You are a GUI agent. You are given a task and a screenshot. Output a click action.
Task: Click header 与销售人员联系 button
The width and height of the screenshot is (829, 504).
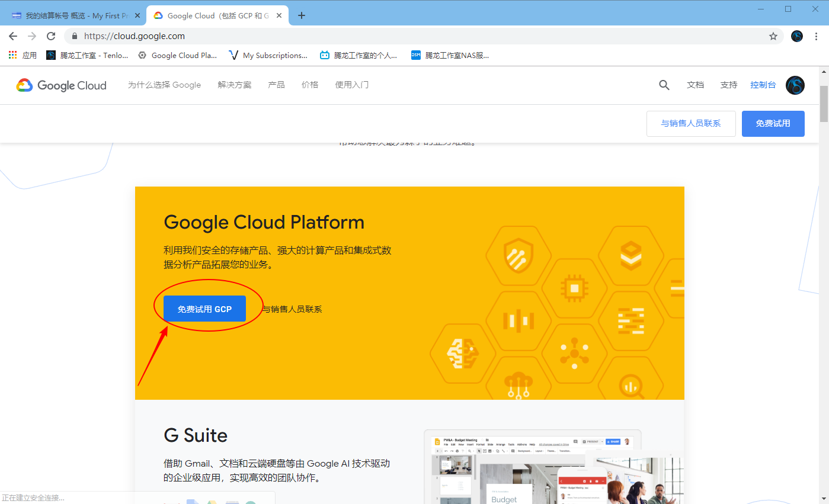click(691, 124)
